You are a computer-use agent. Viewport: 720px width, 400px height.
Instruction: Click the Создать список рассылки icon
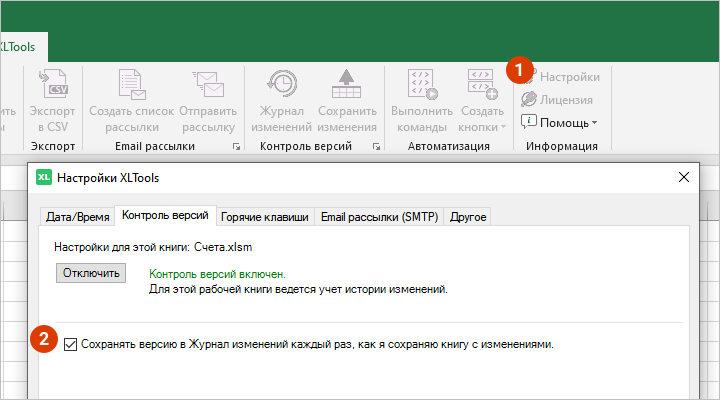point(132,85)
